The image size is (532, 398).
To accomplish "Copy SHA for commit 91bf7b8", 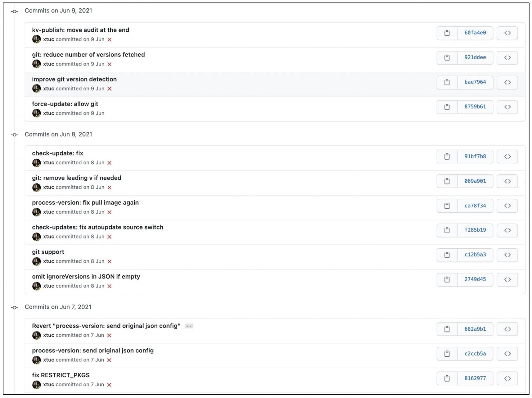I will pos(447,156).
